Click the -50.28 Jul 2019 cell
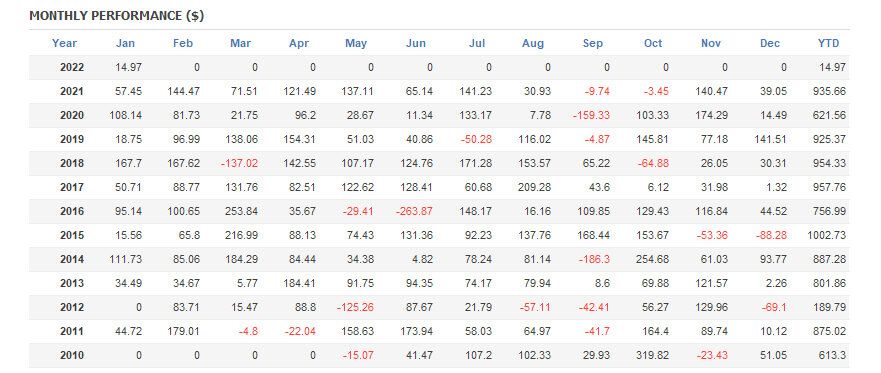Image resolution: width=881 pixels, height=373 pixels. (x=475, y=139)
